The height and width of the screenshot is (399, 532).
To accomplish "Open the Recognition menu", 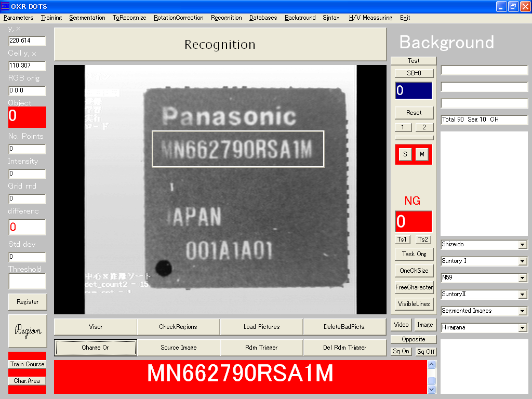I will [227, 18].
